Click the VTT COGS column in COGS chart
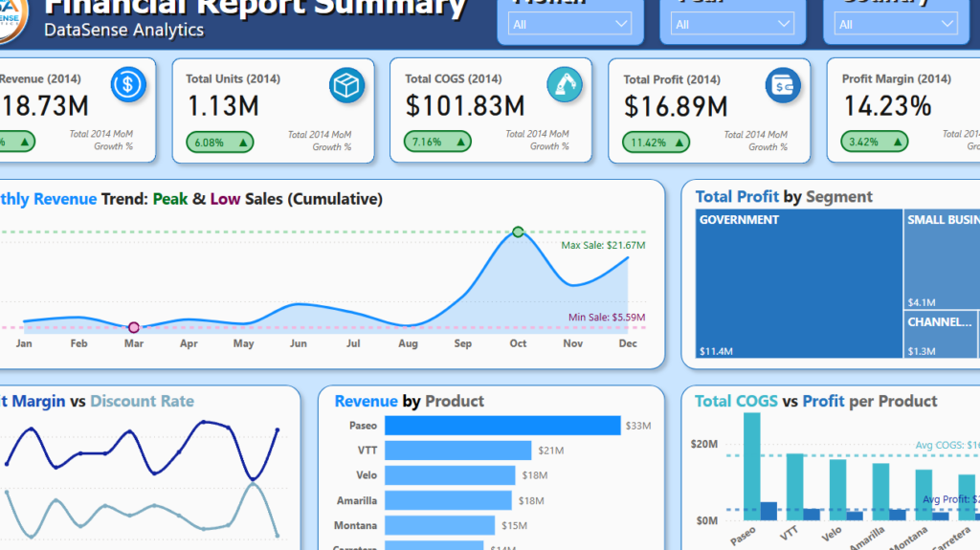980x550 pixels. click(795, 487)
